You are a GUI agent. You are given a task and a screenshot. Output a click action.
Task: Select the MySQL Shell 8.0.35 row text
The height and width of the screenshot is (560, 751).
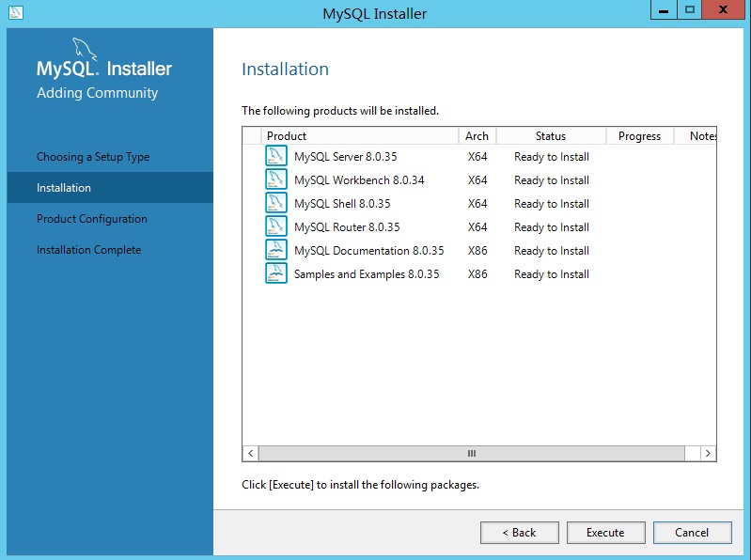pos(342,203)
